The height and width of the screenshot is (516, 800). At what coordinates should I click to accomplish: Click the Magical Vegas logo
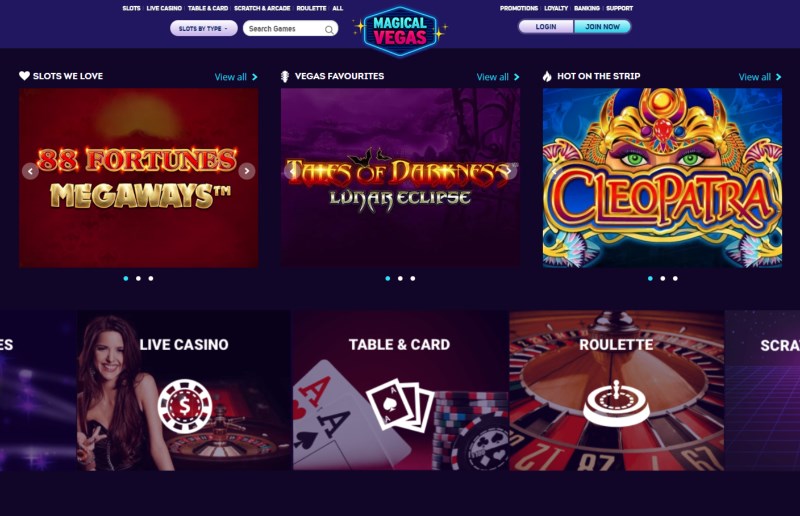(x=400, y=30)
